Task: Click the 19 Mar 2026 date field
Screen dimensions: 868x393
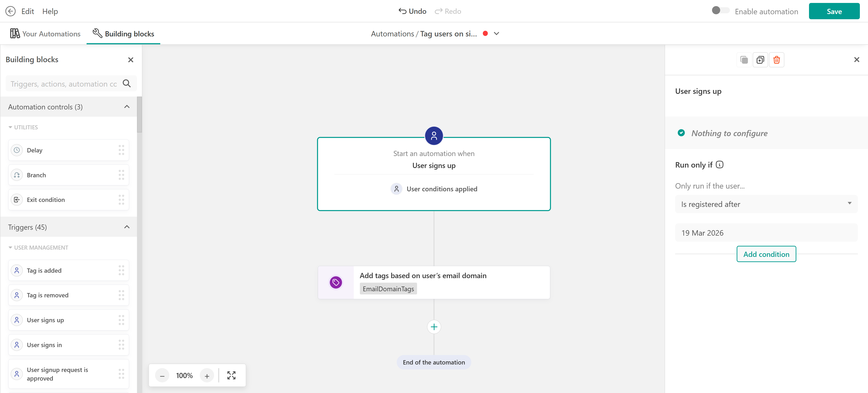Action: click(x=766, y=232)
